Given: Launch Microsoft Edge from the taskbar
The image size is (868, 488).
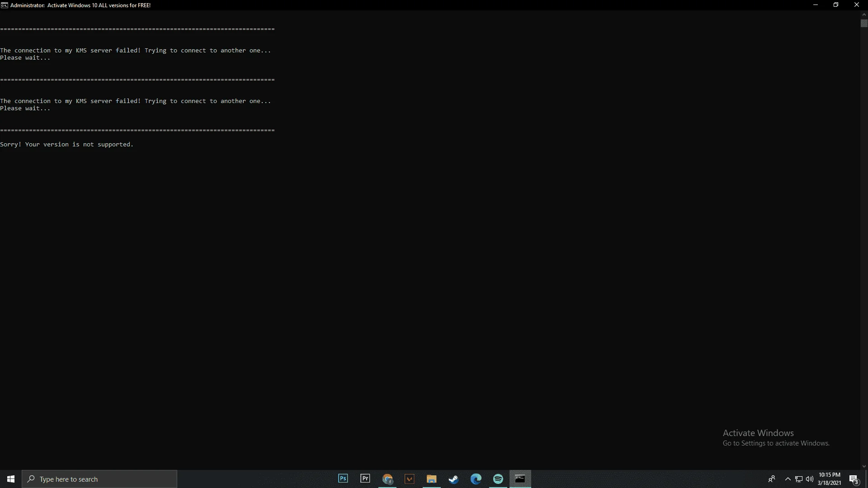Looking at the screenshot, I should [x=476, y=479].
